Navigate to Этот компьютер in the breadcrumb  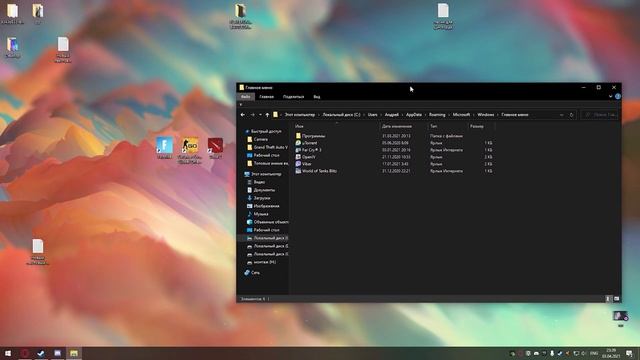[300, 115]
